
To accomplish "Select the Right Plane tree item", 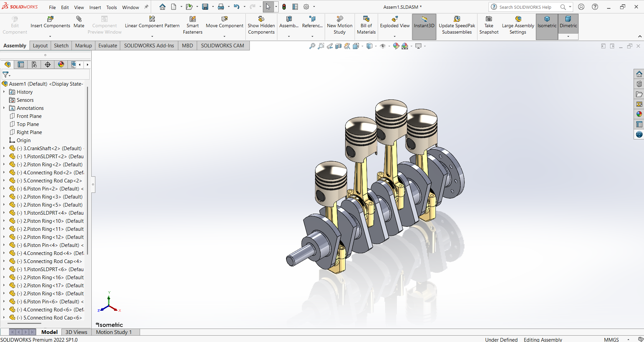I will (29, 132).
